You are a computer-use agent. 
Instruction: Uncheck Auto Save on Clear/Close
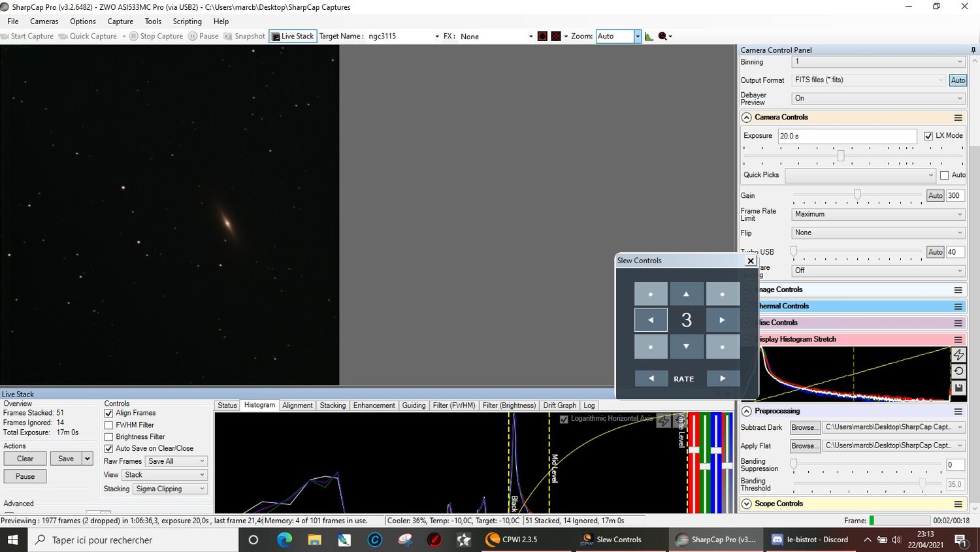click(x=109, y=449)
